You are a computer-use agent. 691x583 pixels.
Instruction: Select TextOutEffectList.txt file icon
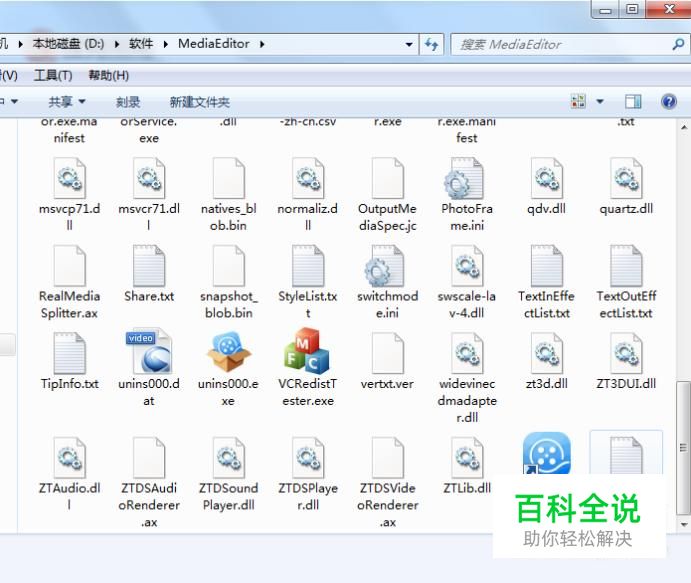[x=626, y=266]
